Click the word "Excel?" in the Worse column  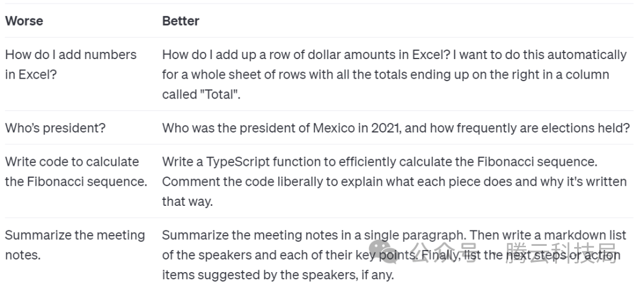pos(36,75)
